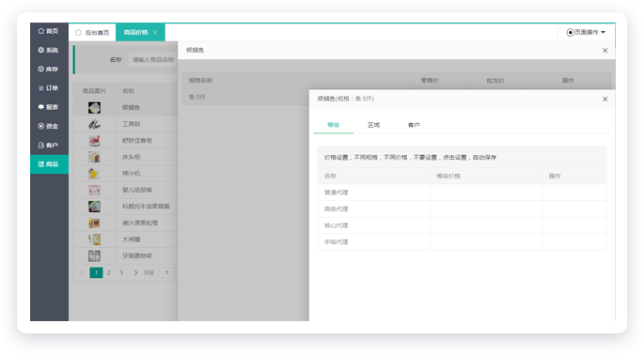The height and width of the screenshot is (355, 644).
Task: Go to next page arrow in pagination
Action: [135, 272]
